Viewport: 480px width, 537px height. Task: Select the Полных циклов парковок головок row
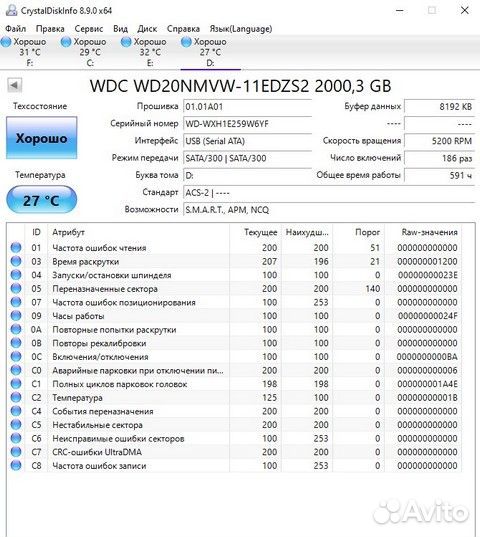tap(234, 384)
